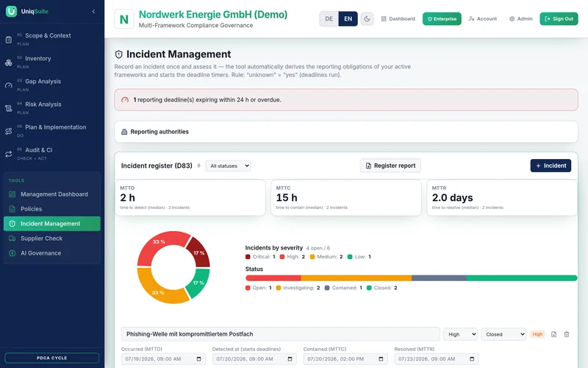This screenshot has width=588, height=368.
Task: Click the Enterprise plan badge
Action: click(x=442, y=19)
